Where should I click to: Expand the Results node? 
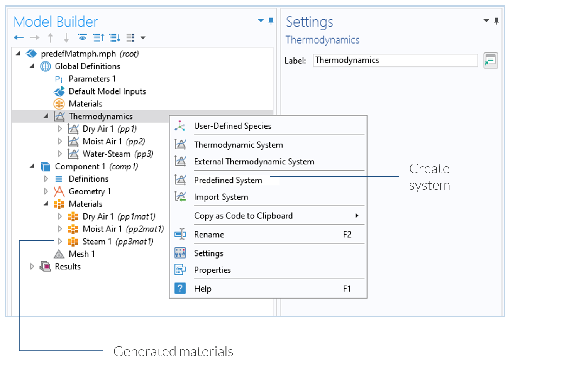pos(32,267)
